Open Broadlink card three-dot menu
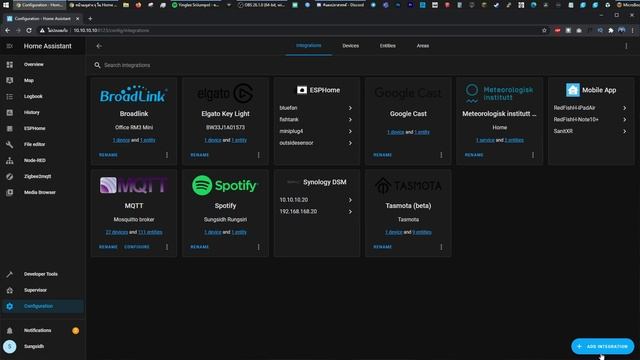Viewport: 640px width, 360px height. pos(167,155)
